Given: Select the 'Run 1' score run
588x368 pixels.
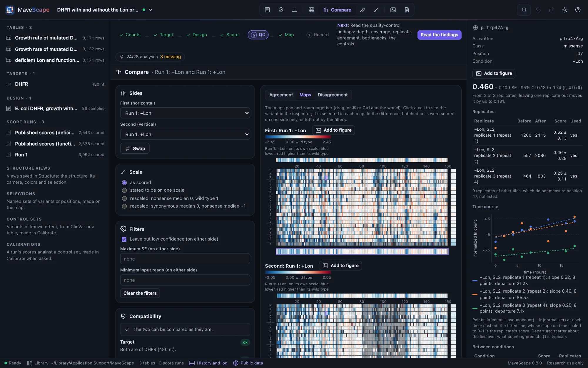Looking at the screenshot, I should pyautogui.click(x=55, y=155).
